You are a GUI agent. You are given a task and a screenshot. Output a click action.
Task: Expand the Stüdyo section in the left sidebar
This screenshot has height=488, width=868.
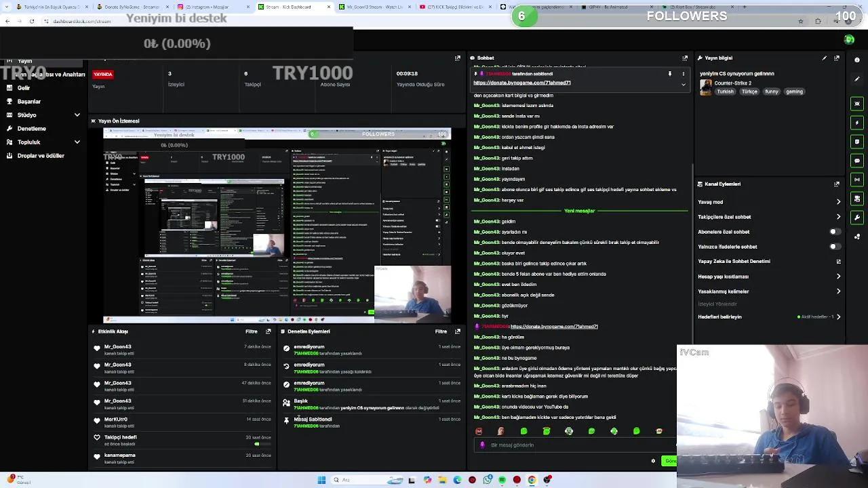pos(77,115)
